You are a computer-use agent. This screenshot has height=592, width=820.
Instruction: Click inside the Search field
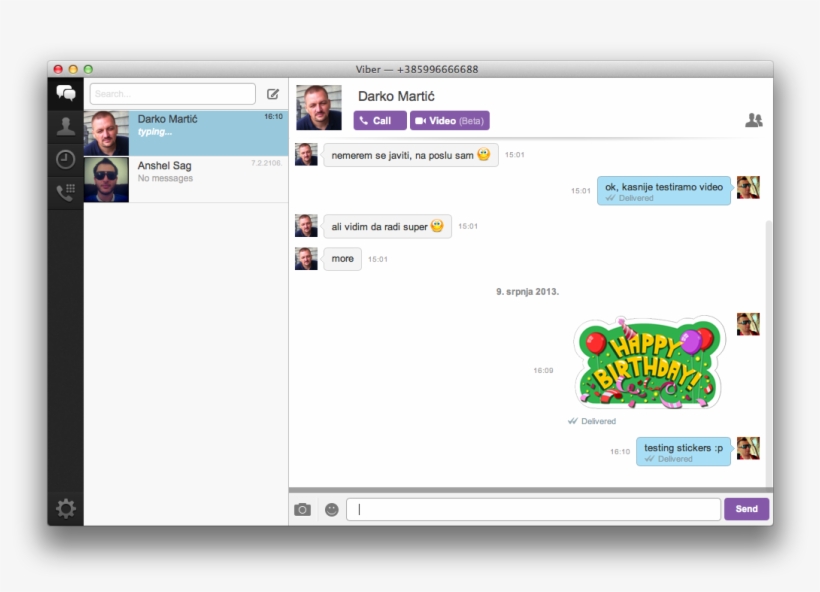(170, 93)
